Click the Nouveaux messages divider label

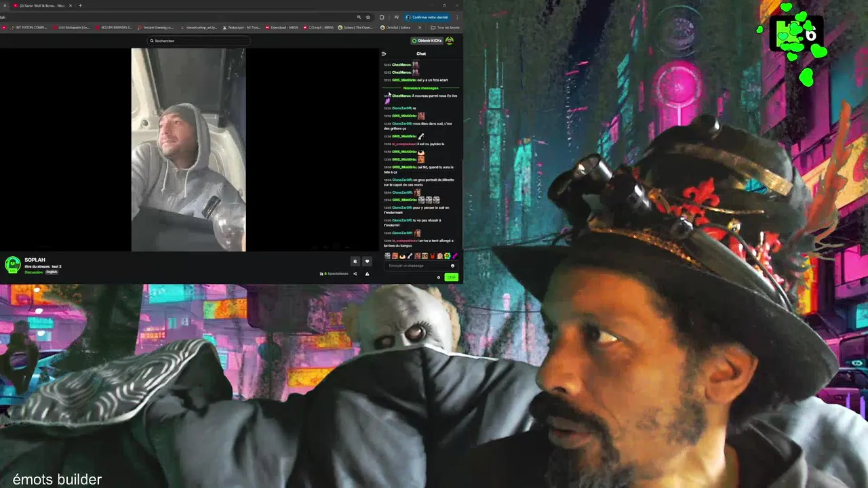(420, 88)
